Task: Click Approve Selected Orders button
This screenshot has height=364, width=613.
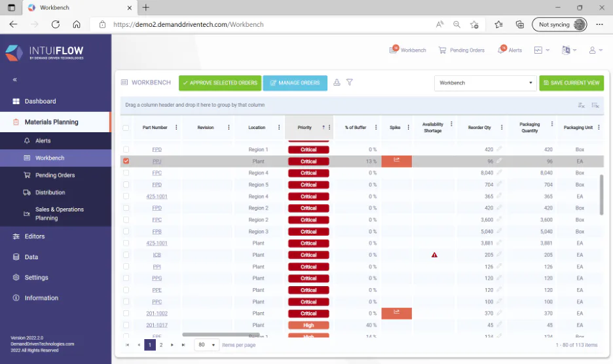Action: 220,83
